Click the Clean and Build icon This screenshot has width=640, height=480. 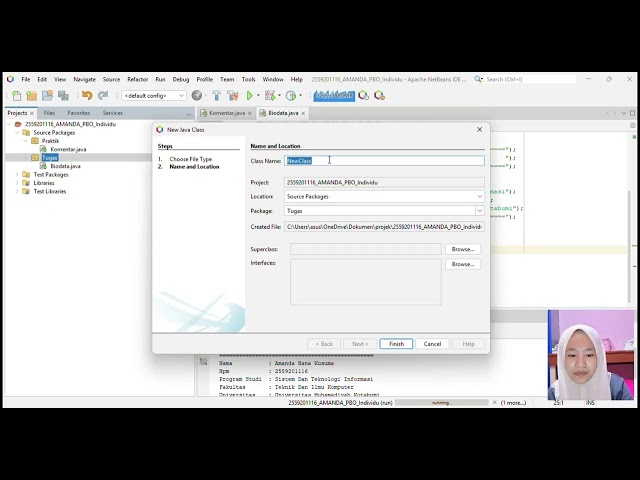pos(233,96)
